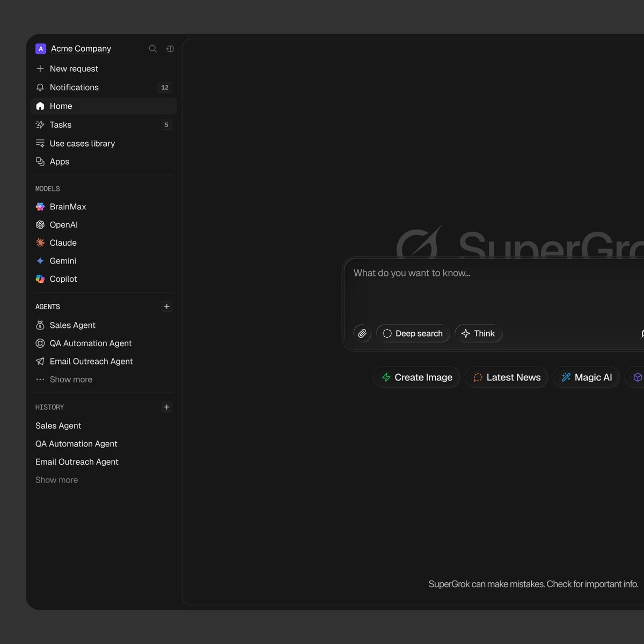
Task: Click the Magic AI suggestion button
Action: (x=587, y=377)
